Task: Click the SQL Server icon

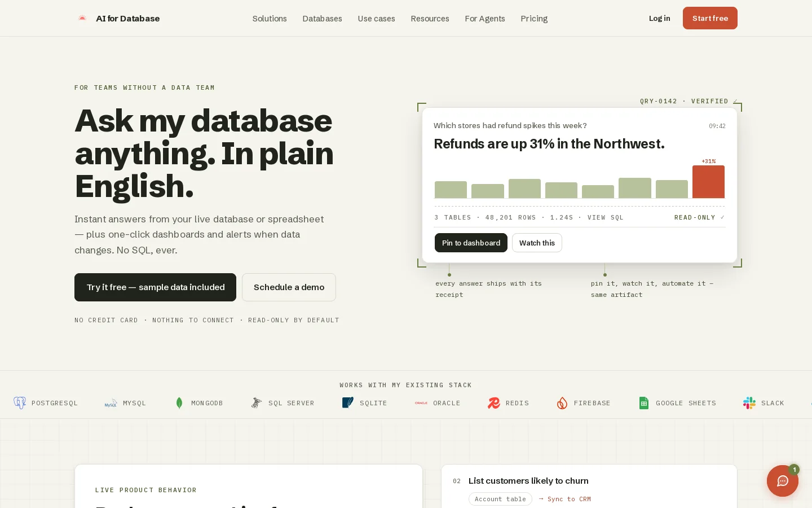Action: 257,403
